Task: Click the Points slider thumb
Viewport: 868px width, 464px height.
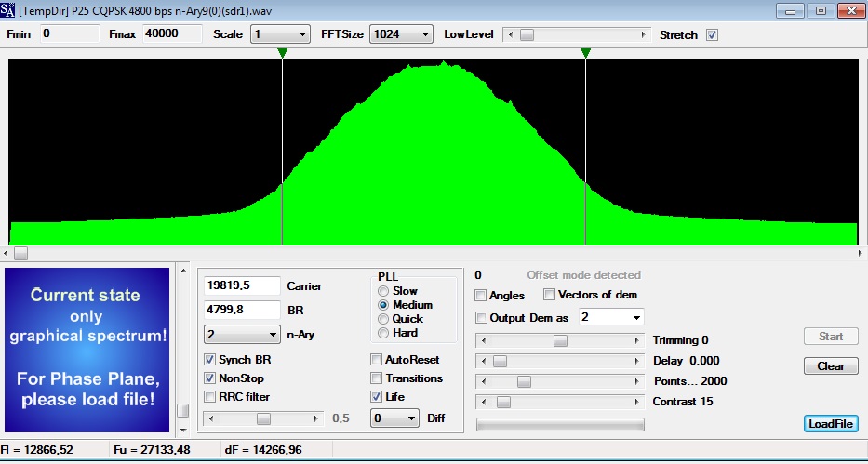Action: click(524, 381)
